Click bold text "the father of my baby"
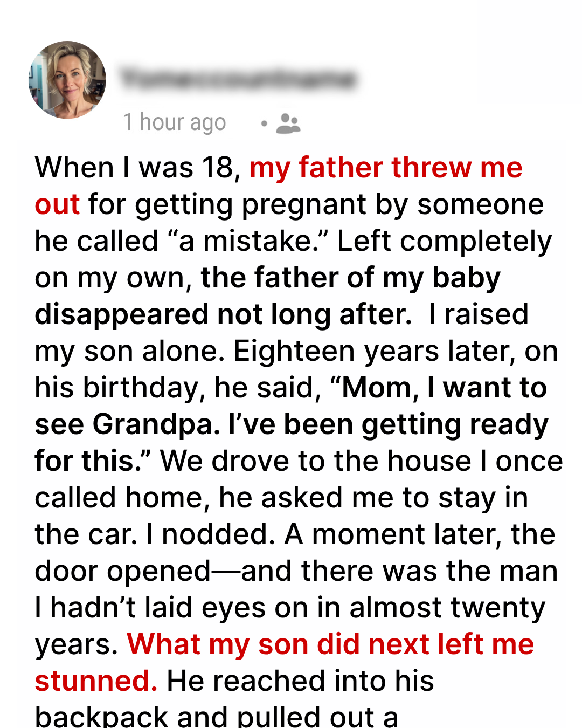The width and height of the screenshot is (582, 728). 350,278
